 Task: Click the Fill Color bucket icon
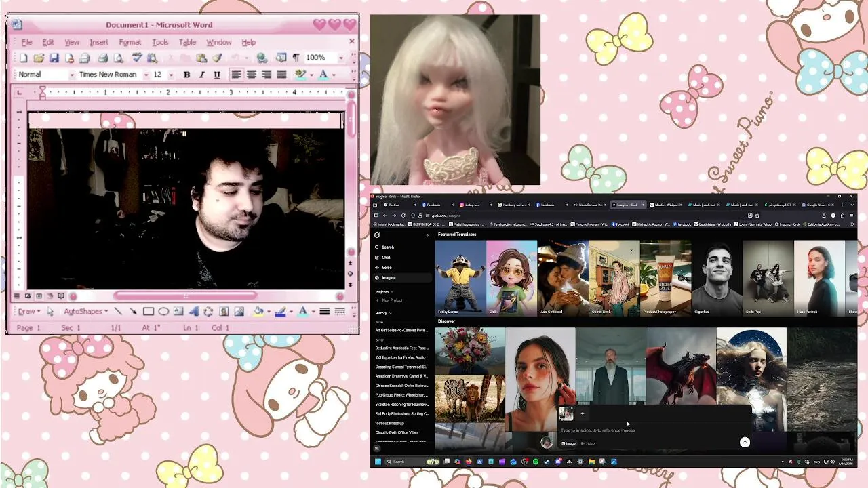258,312
